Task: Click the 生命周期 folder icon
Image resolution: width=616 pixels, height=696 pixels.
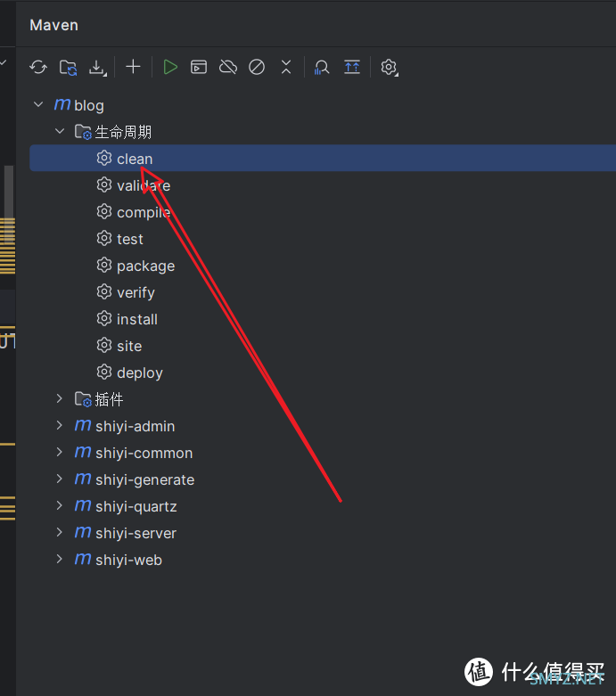Action: [83, 132]
